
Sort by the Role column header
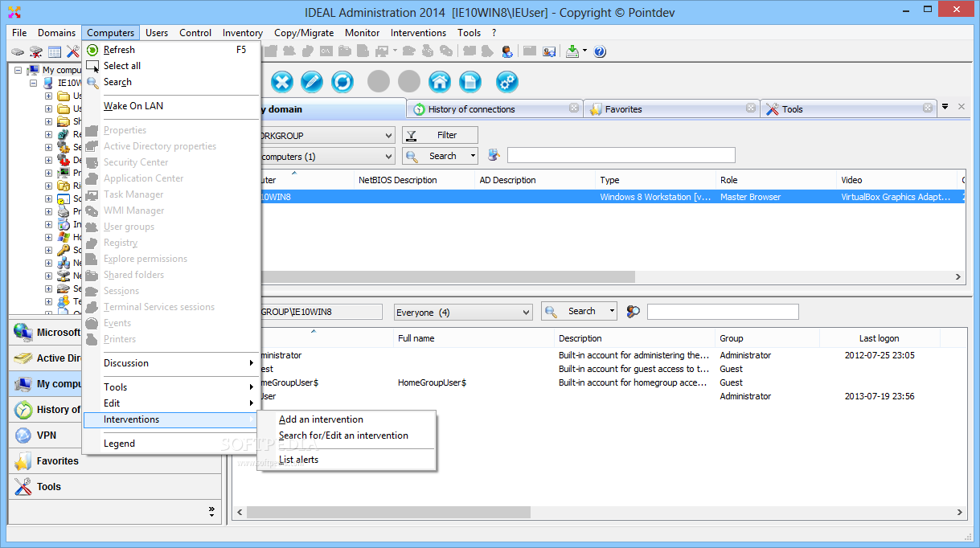point(776,180)
